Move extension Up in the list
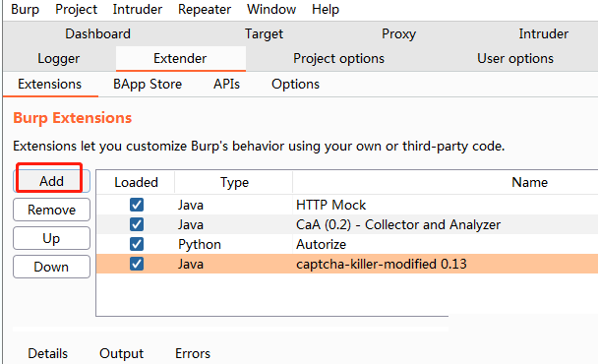 coord(51,238)
